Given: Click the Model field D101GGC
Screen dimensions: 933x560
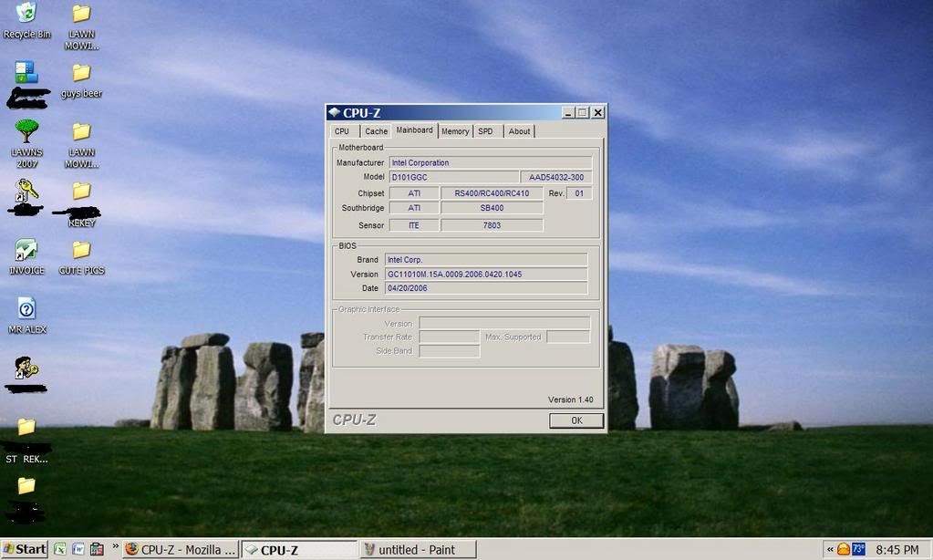Looking at the screenshot, I should (x=454, y=177).
